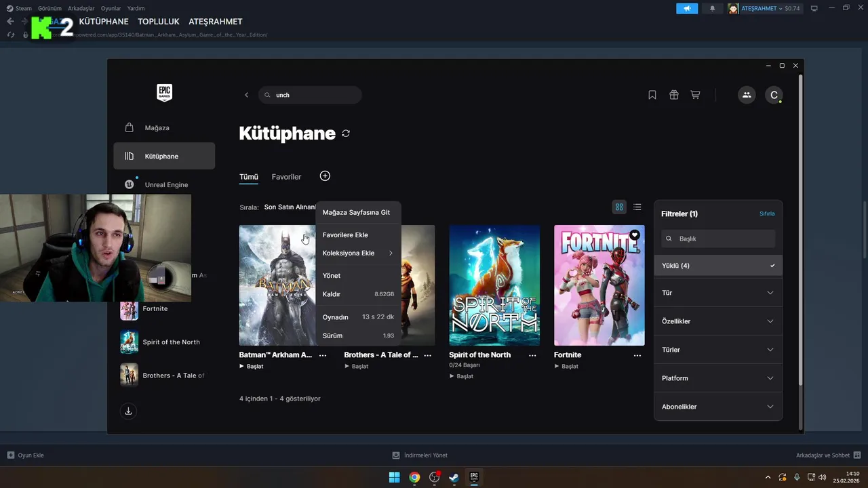Open the ATEŞRAHMET account dropdown in Steam
The height and width of the screenshot is (488, 868).
pos(764,9)
